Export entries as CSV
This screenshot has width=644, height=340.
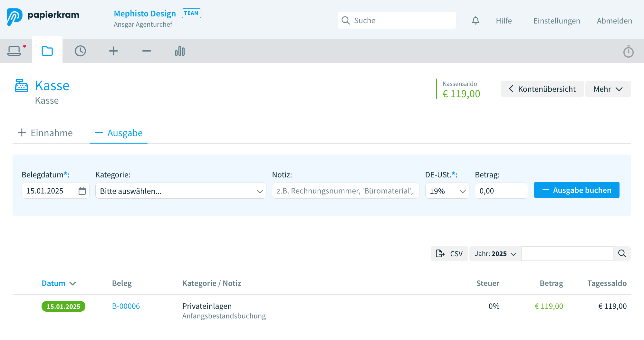coord(449,253)
